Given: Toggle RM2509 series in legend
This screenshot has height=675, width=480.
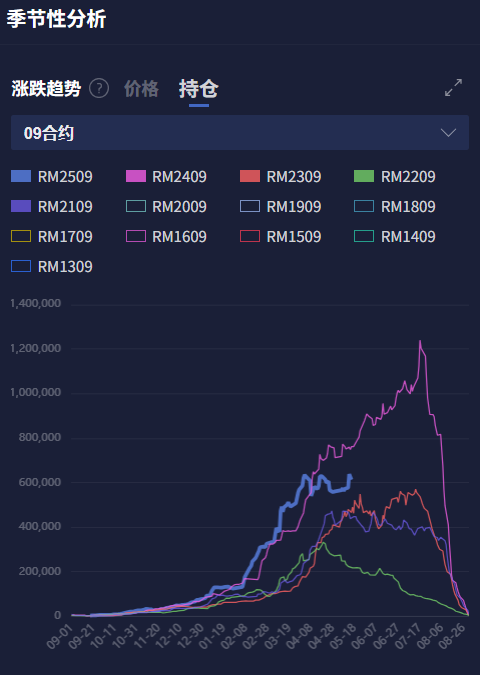Looking at the screenshot, I should tap(52, 176).
